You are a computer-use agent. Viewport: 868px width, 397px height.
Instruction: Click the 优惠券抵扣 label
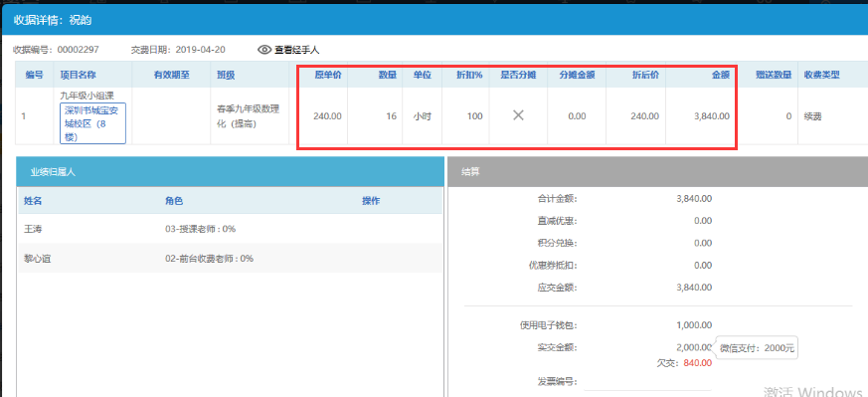553,266
